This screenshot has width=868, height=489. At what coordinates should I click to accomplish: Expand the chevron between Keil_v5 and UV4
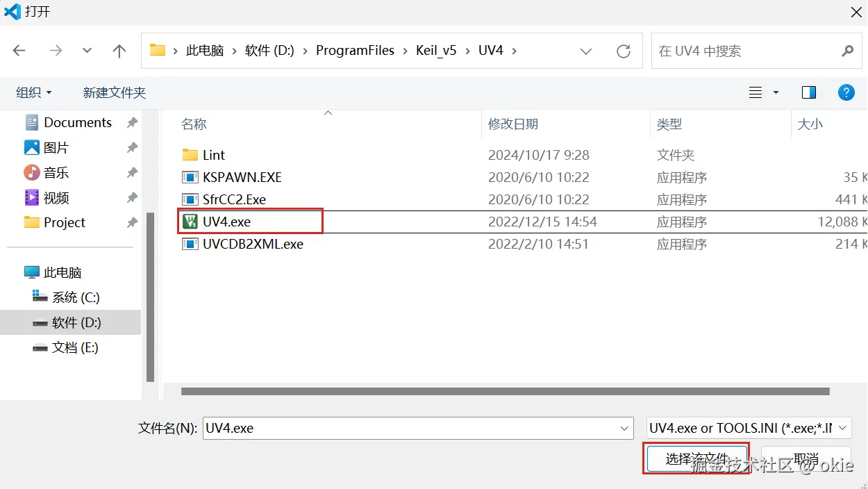(468, 51)
